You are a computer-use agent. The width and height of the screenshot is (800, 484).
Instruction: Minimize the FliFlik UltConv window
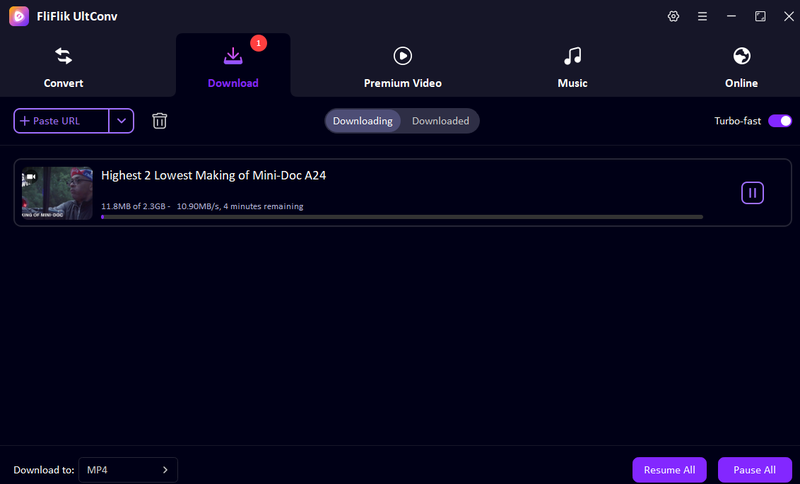731,16
